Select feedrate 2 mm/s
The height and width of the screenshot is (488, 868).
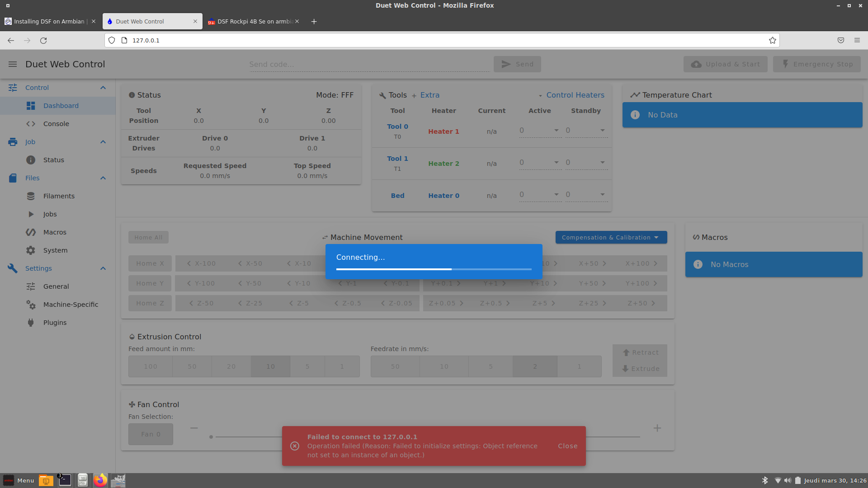(x=535, y=366)
